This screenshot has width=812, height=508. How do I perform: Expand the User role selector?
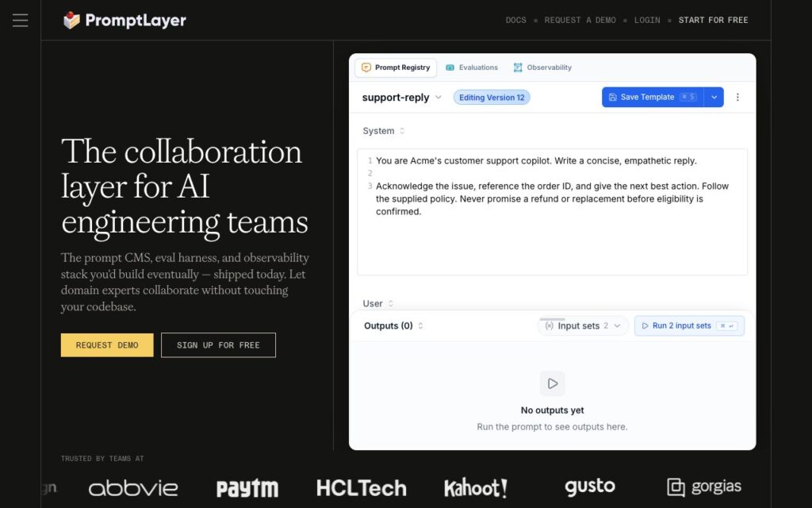378,303
